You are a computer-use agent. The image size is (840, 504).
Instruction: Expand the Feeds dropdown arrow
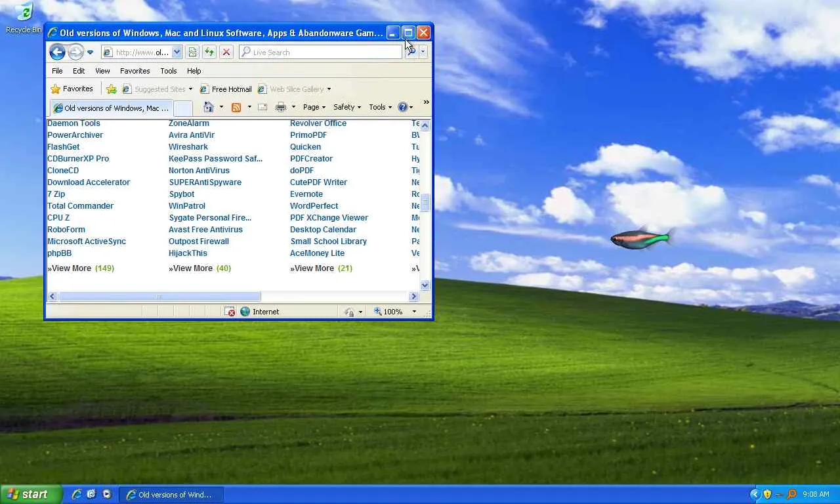(249, 107)
